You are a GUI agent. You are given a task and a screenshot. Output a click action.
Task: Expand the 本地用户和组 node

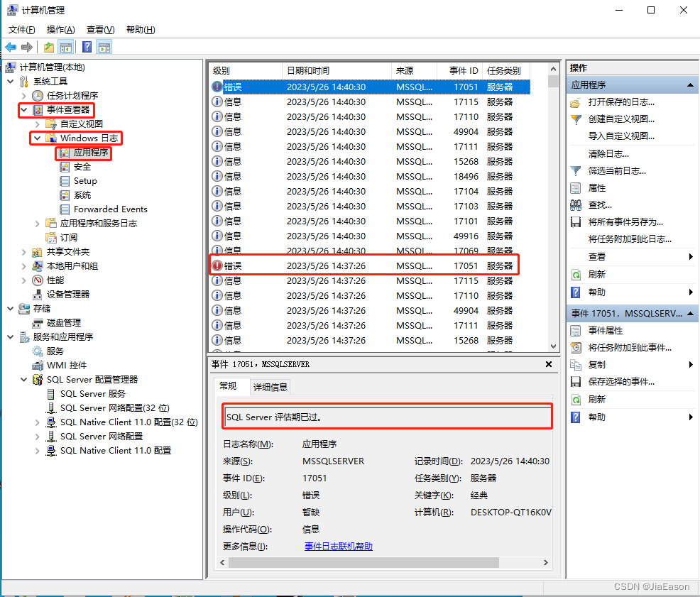pyautogui.click(x=24, y=266)
